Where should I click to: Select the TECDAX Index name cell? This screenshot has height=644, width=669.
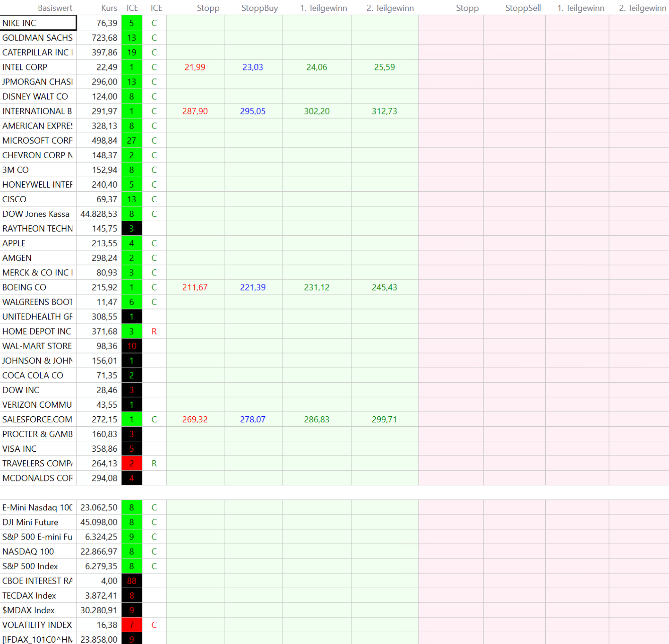38,595
